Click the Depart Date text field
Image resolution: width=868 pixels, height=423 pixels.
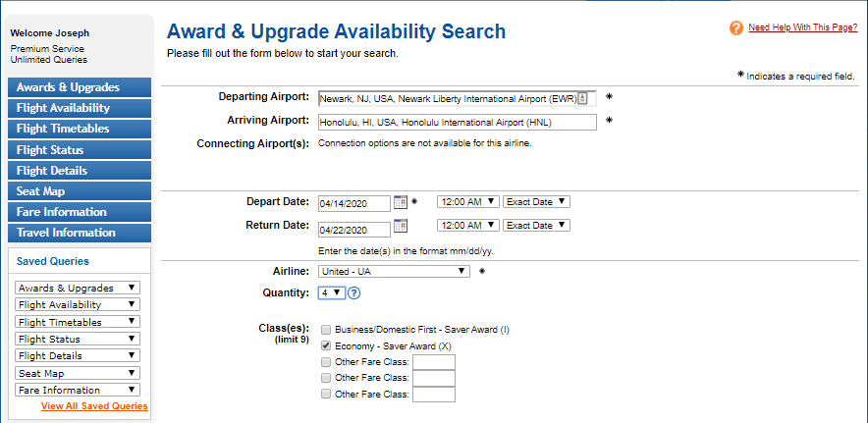354,203
